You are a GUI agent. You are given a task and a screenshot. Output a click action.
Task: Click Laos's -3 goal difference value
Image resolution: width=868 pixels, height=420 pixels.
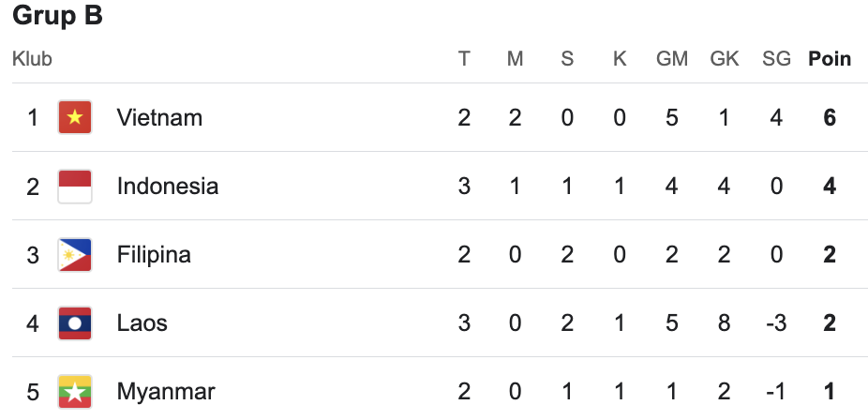tap(776, 323)
